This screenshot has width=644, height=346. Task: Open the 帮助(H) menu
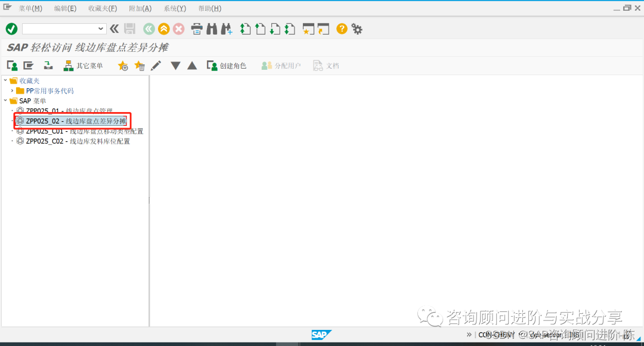210,8
